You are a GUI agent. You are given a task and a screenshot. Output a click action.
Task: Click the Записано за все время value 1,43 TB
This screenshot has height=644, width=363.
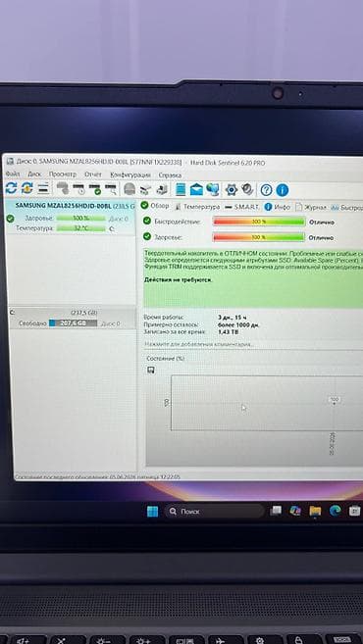228,332
